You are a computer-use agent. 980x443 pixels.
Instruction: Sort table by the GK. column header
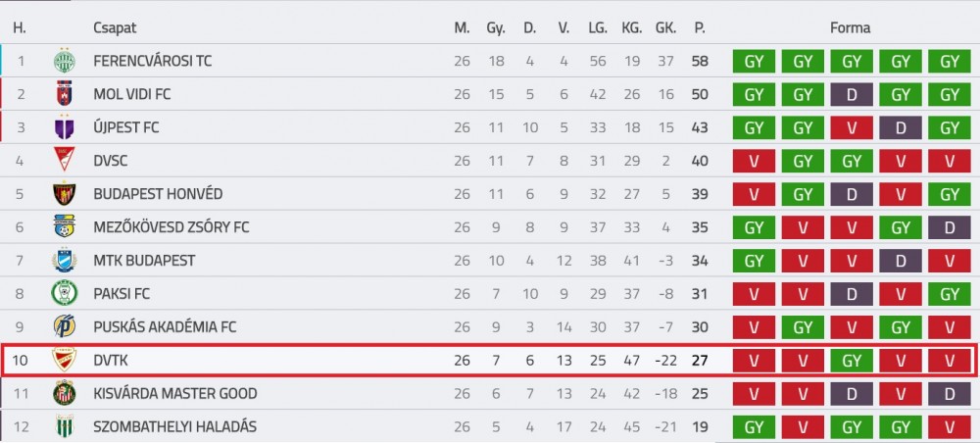665,28
